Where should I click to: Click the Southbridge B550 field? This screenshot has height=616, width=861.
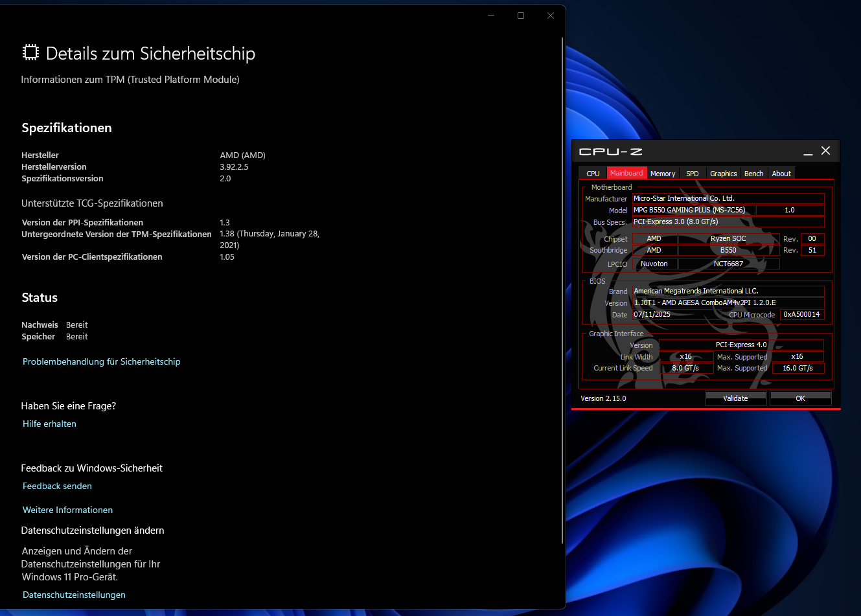[728, 250]
